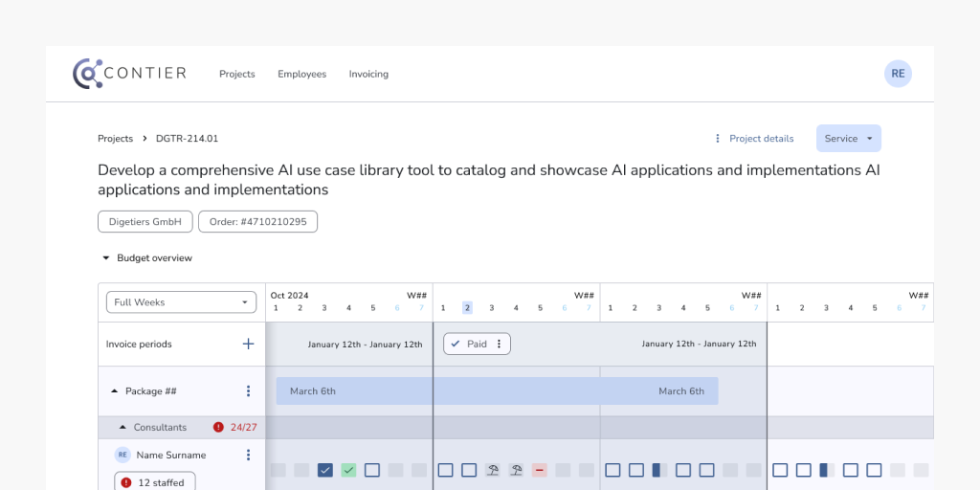
Task: Click the Order: #4710210295 tag
Action: (x=257, y=222)
